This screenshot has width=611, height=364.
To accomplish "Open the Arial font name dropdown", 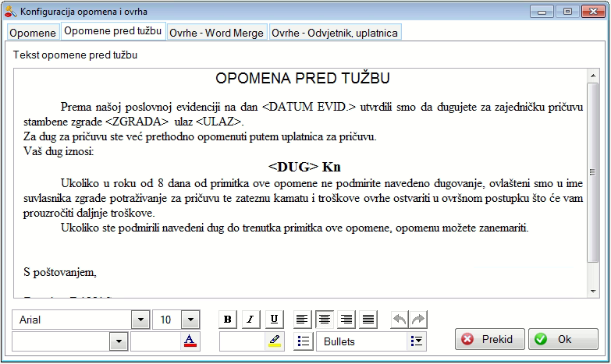I will (140, 320).
